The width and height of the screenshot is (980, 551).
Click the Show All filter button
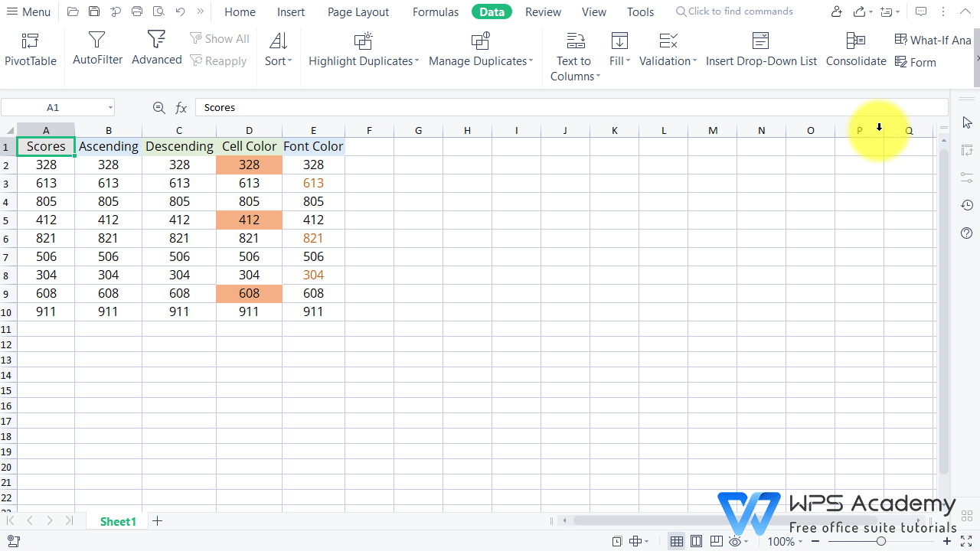pyautogui.click(x=220, y=38)
